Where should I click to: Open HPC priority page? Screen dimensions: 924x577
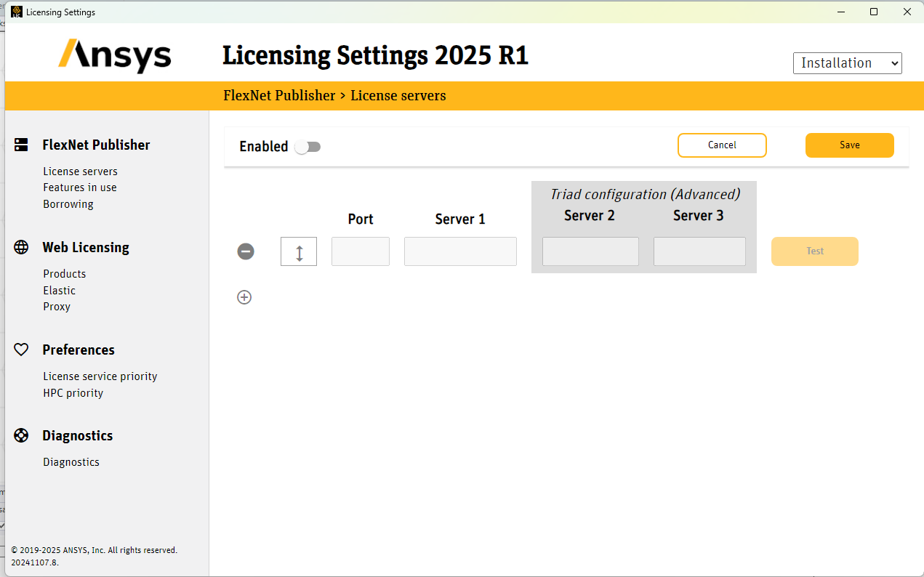click(73, 393)
